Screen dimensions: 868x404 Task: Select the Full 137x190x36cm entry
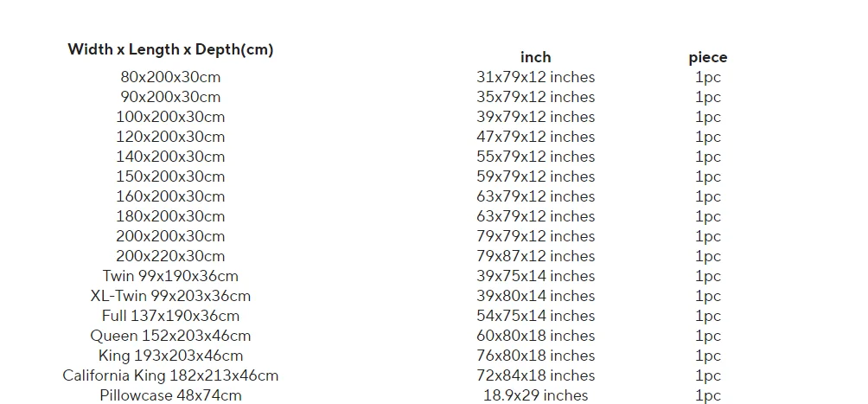click(x=170, y=316)
